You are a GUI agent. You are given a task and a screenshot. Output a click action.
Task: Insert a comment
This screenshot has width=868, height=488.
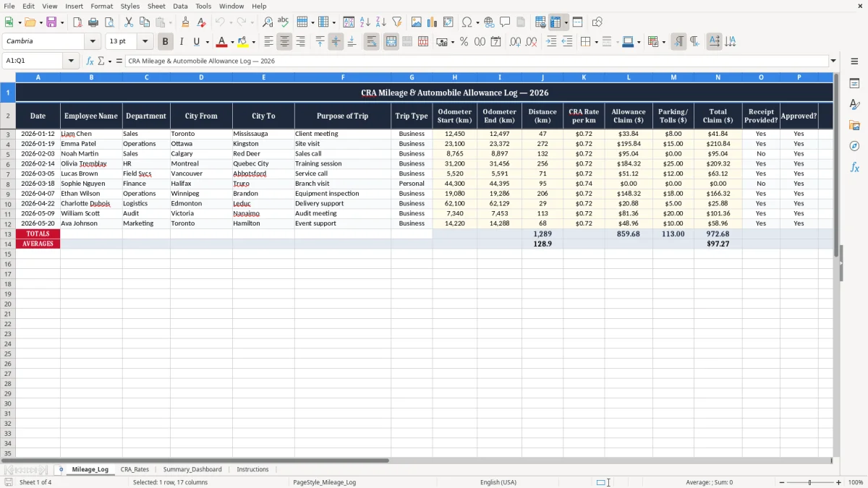[505, 22]
